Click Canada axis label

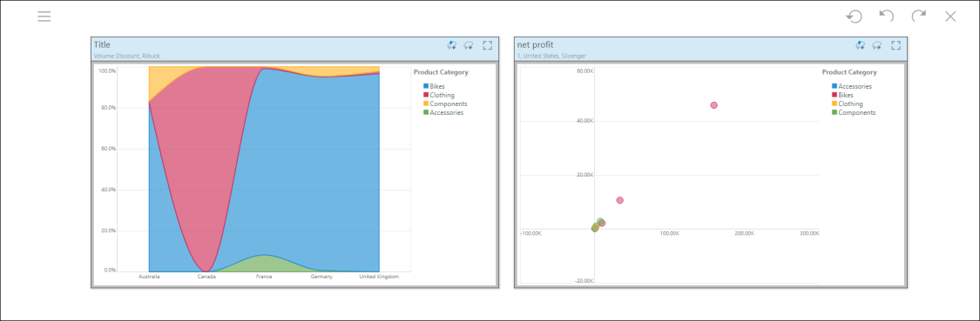pos(206,277)
